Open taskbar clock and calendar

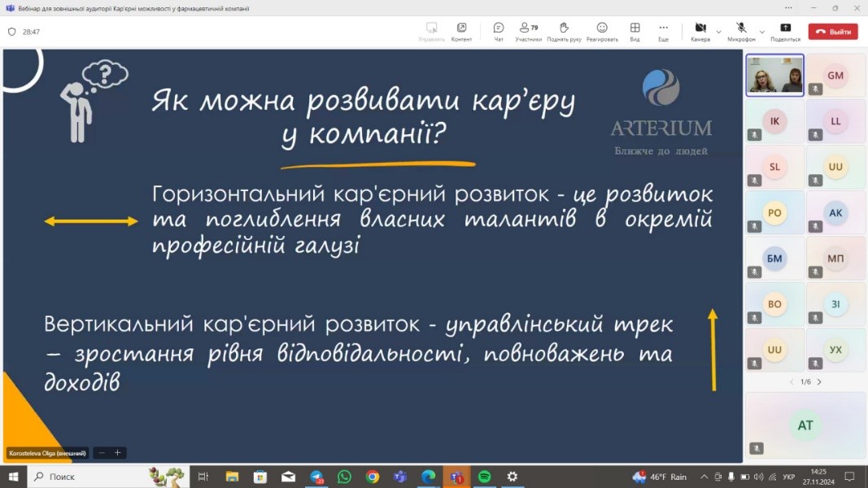[818, 477]
